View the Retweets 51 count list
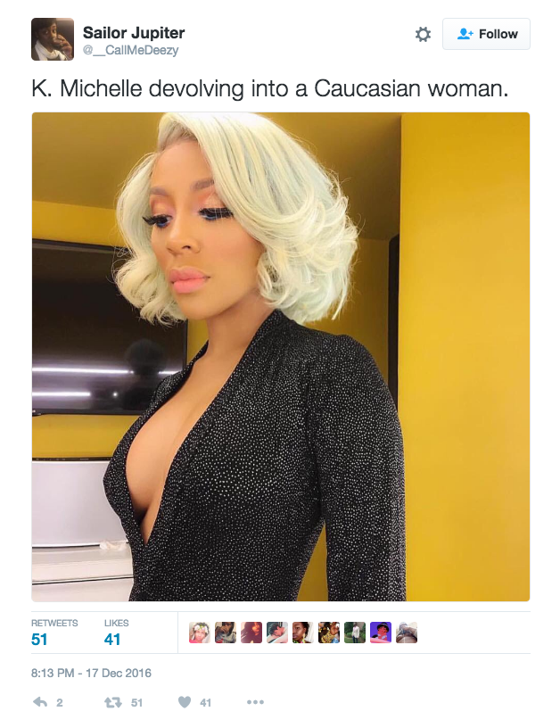Image resolution: width=560 pixels, height=728 pixels. tap(54, 633)
